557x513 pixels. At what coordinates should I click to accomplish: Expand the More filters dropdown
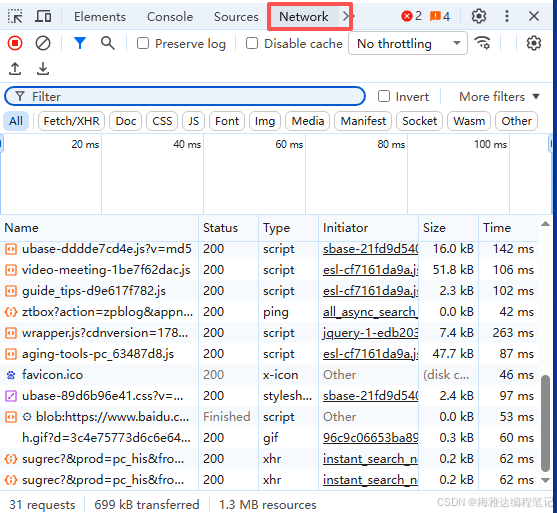pyautogui.click(x=499, y=97)
